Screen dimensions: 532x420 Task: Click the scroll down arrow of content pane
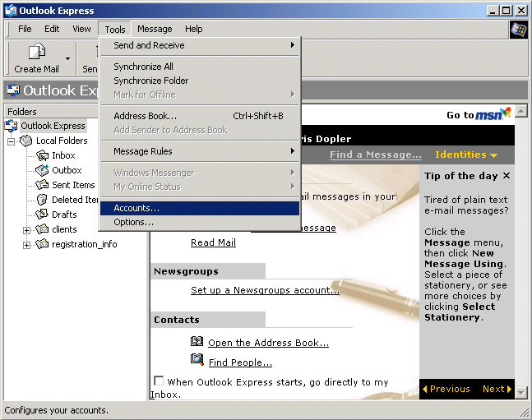pyautogui.click(x=521, y=393)
